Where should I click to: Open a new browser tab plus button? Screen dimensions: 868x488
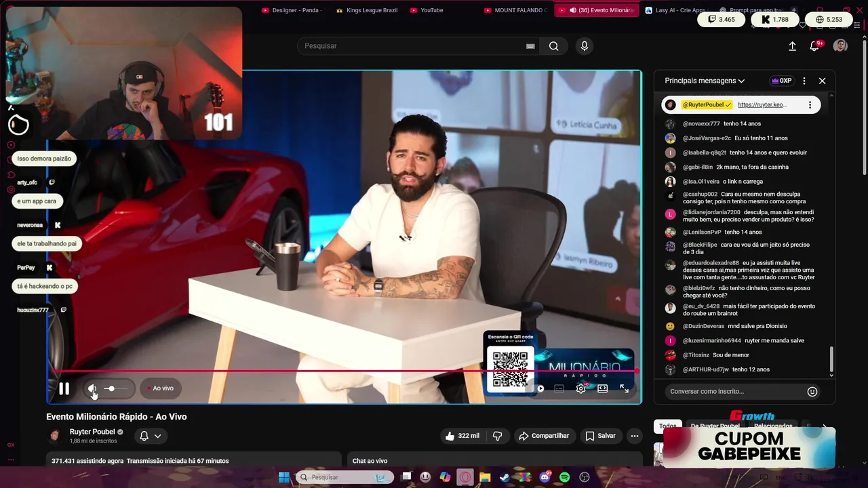pyautogui.click(x=794, y=10)
